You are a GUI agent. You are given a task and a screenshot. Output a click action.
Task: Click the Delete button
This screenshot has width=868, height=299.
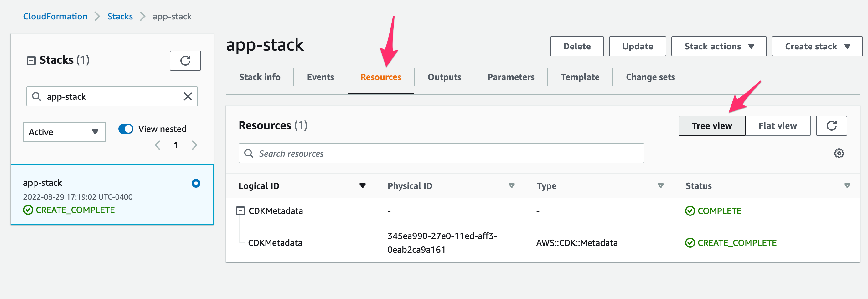(x=577, y=47)
